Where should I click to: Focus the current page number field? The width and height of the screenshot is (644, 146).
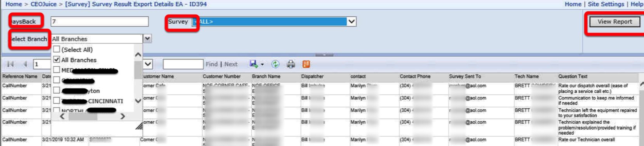point(42,64)
